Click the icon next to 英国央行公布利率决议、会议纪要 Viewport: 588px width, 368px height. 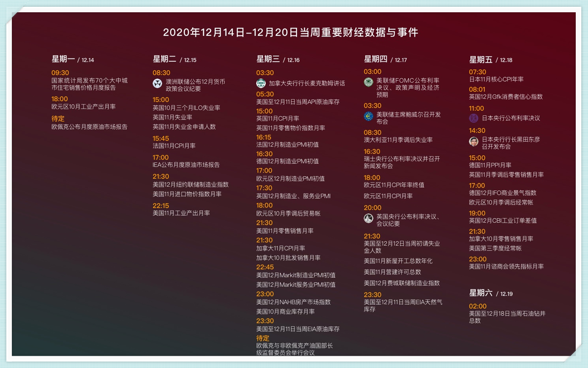pyautogui.click(x=369, y=218)
